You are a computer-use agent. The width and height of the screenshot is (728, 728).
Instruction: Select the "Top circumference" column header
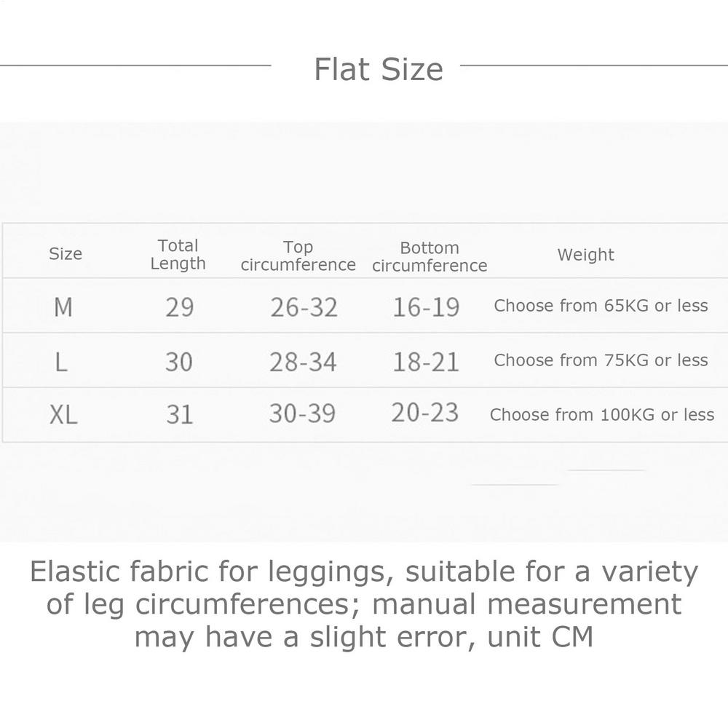[298, 256]
